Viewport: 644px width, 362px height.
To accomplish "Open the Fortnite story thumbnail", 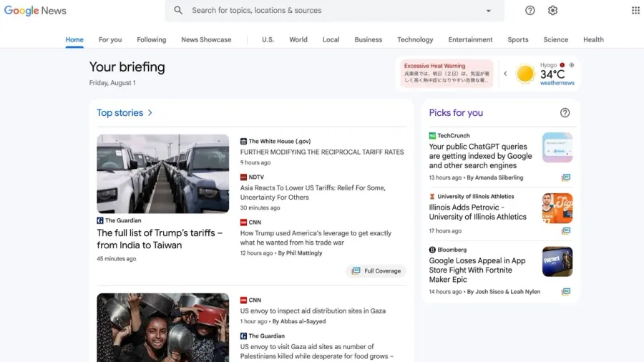I will [x=557, y=261].
